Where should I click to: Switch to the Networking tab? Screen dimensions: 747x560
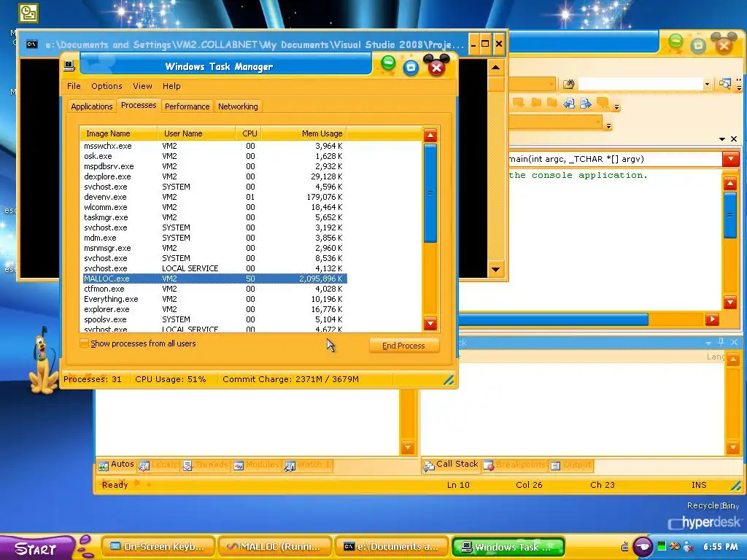[238, 106]
